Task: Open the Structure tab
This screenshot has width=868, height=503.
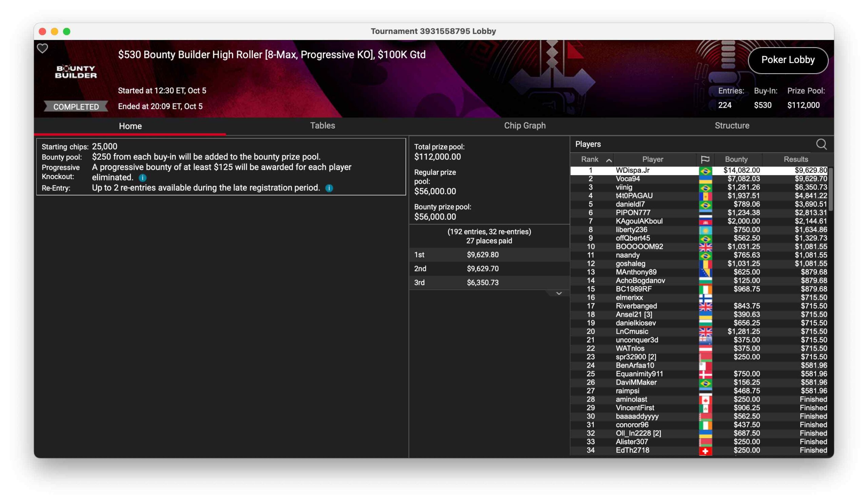Action: coord(732,126)
